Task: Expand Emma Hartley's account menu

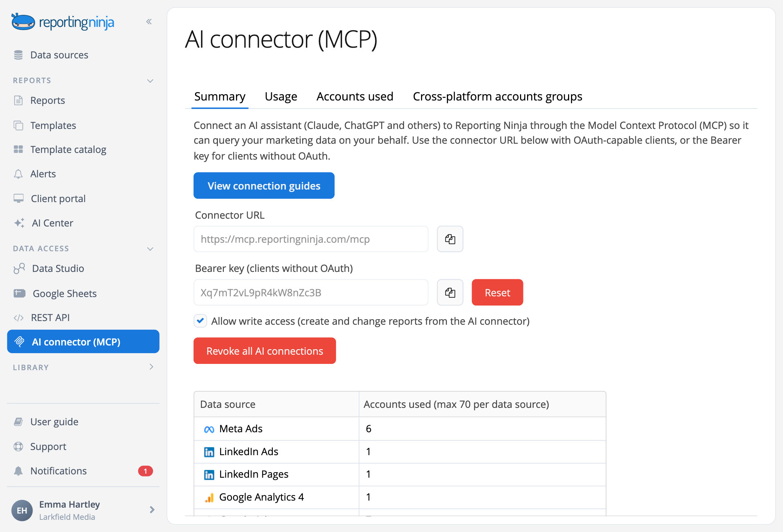Action: tap(152, 510)
